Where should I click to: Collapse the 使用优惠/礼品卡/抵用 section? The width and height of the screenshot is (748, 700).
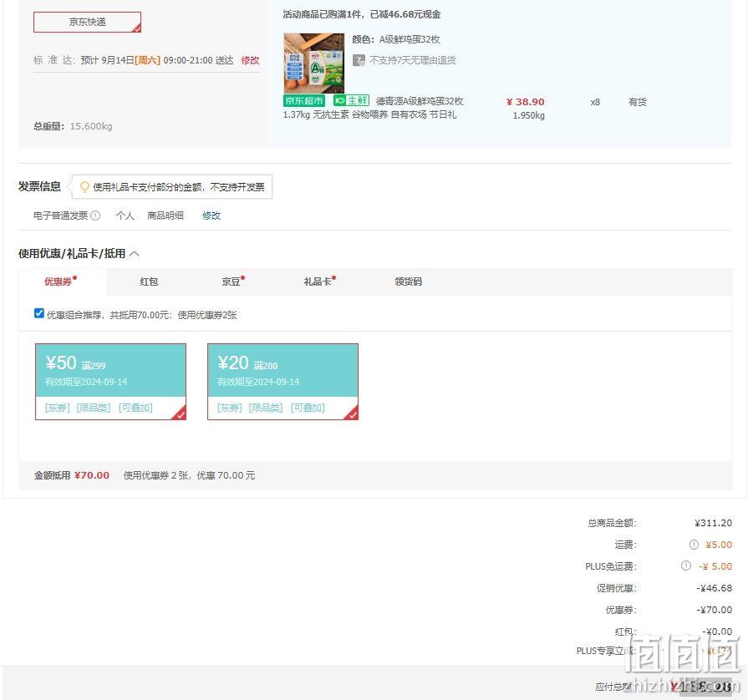pyautogui.click(x=135, y=254)
